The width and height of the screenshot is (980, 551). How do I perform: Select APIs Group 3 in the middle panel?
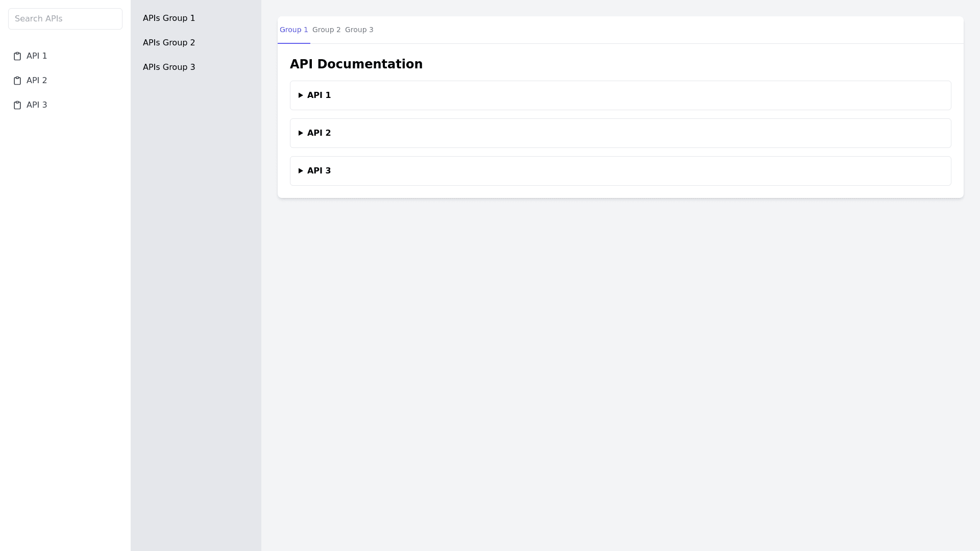tap(169, 67)
